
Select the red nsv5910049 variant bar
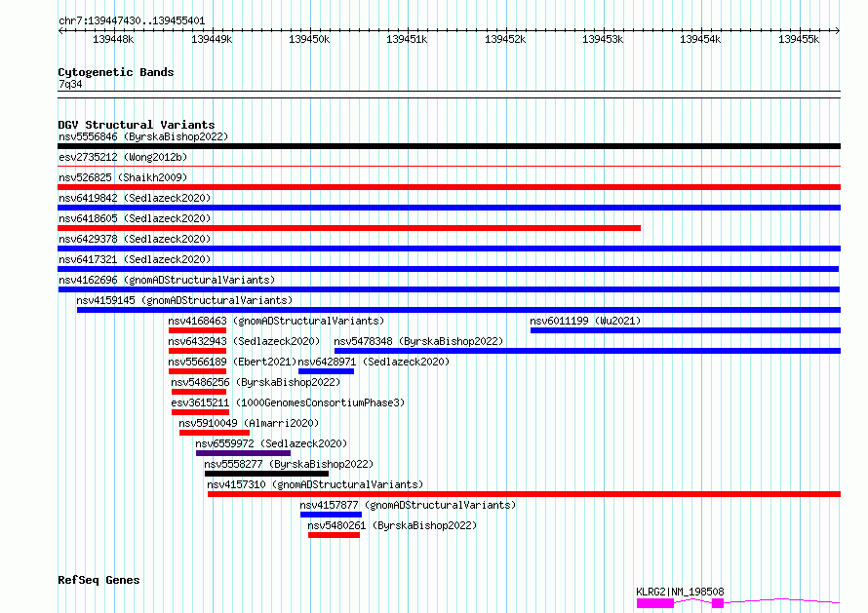pos(215,433)
